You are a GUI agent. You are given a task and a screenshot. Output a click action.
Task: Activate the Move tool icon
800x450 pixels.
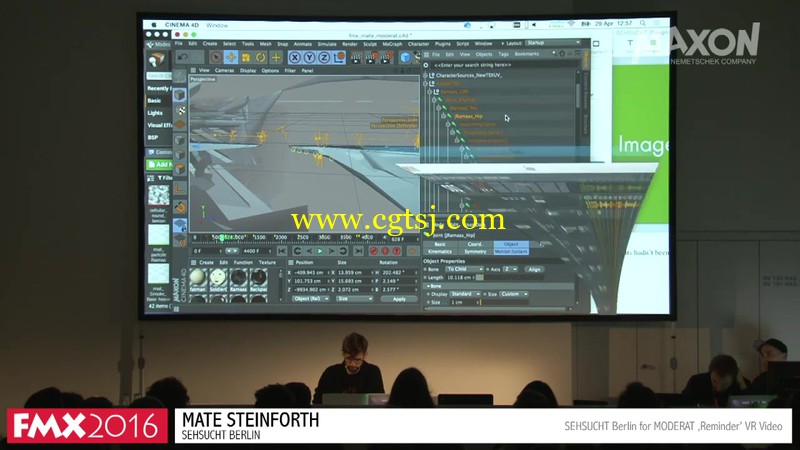pos(231,57)
